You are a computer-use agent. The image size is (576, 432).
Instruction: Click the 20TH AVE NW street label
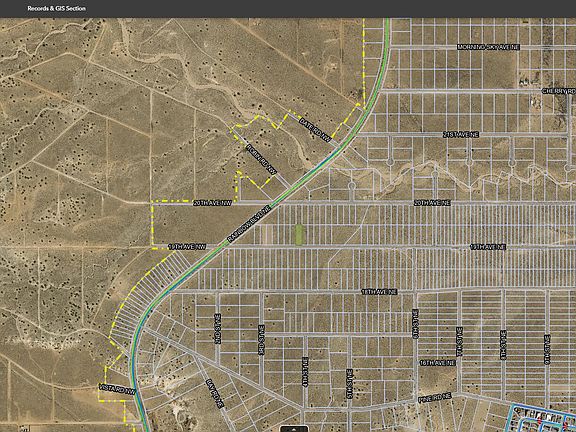[213, 203]
